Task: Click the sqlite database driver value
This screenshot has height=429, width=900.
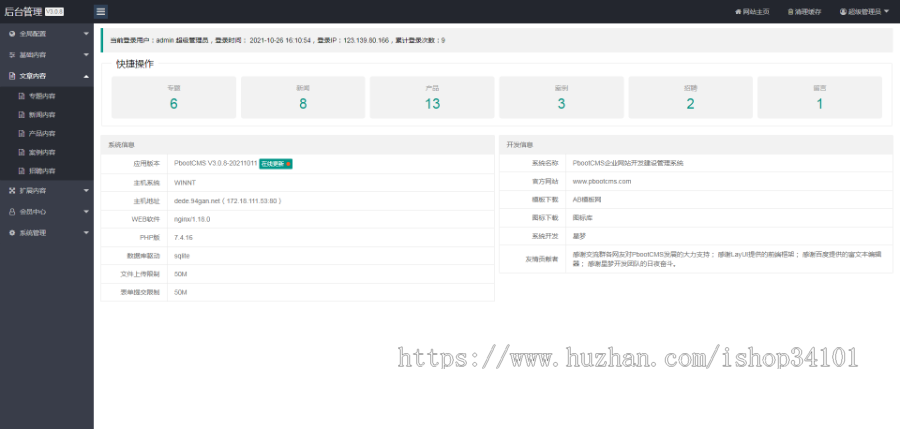Action: [x=182, y=256]
